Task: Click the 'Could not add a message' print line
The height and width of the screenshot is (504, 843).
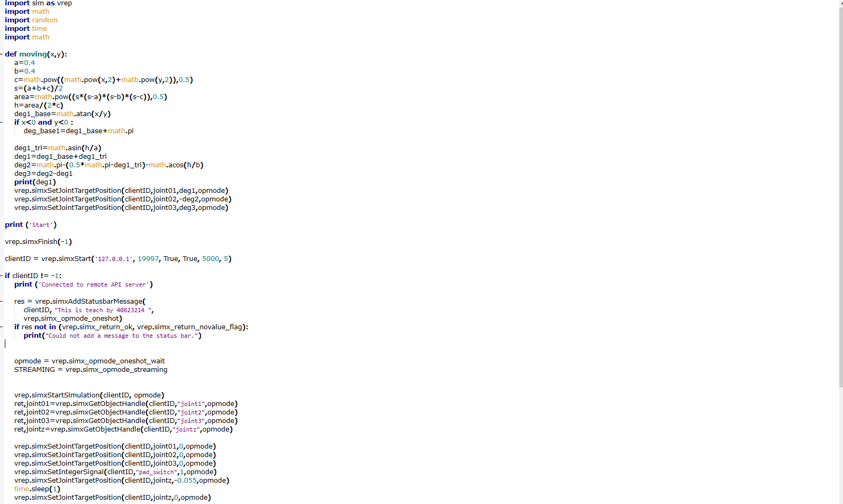Action: pyautogui.click(x=112, y=336)
